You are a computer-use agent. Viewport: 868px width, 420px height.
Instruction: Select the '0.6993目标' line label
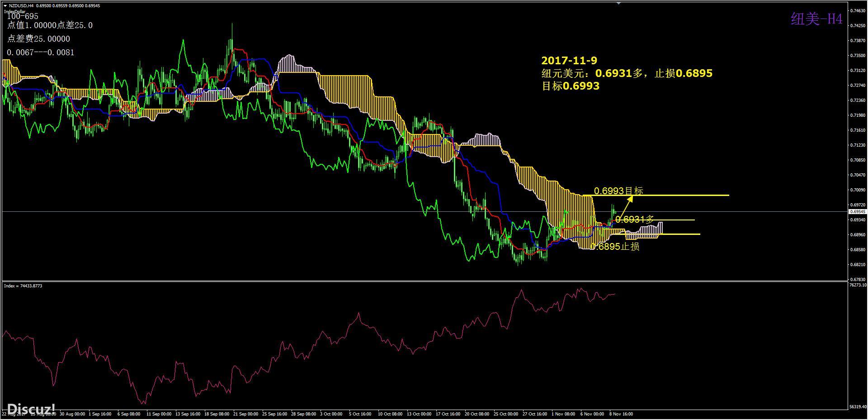[618, 191]
